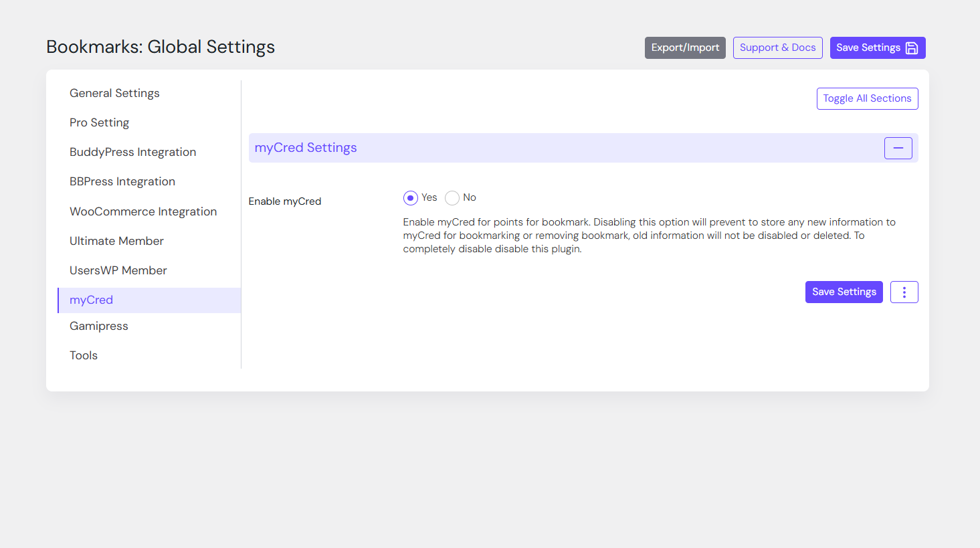The height and width of the screenshot is (548, 980).
Task: Click the Bookmarks: Global Settings title
Action: 161,47
